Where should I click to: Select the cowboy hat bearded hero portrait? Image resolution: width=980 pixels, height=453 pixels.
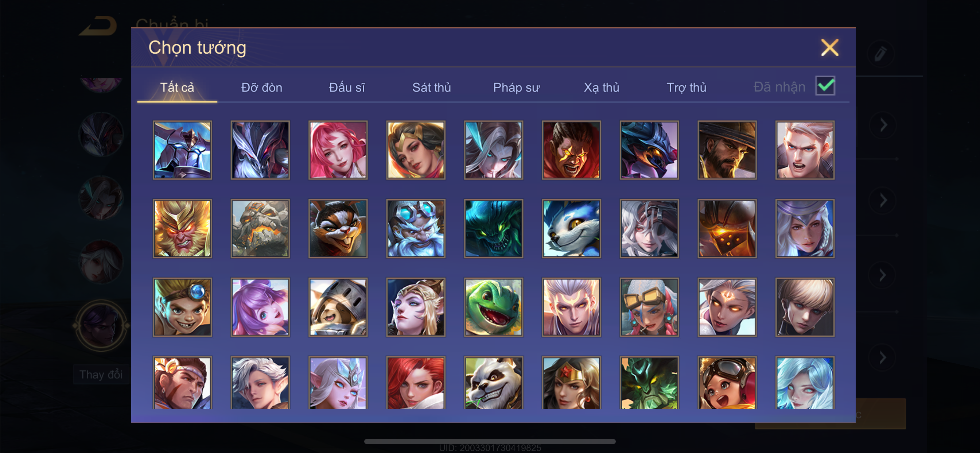click(x=727, y=150)
